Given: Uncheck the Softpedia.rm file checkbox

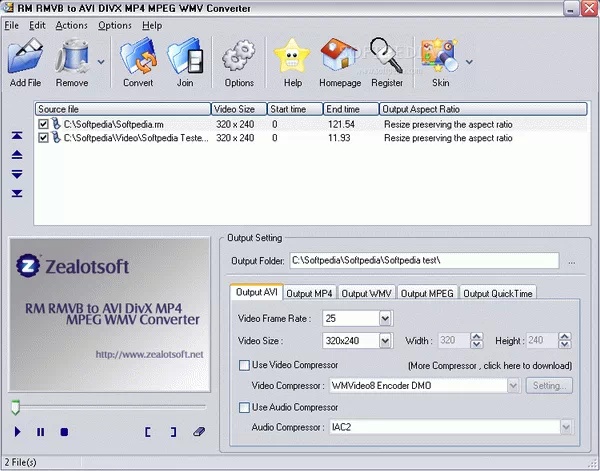Looking at the screenshot, I should point(43,124).
